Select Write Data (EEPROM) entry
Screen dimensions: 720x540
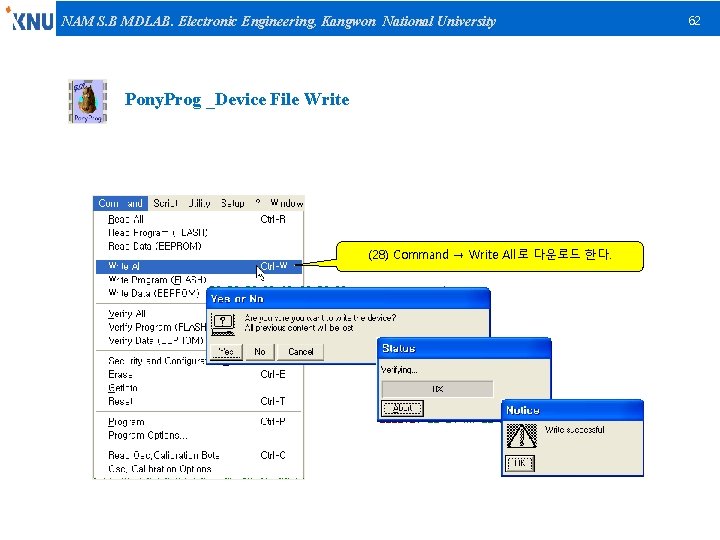(152, 293)
